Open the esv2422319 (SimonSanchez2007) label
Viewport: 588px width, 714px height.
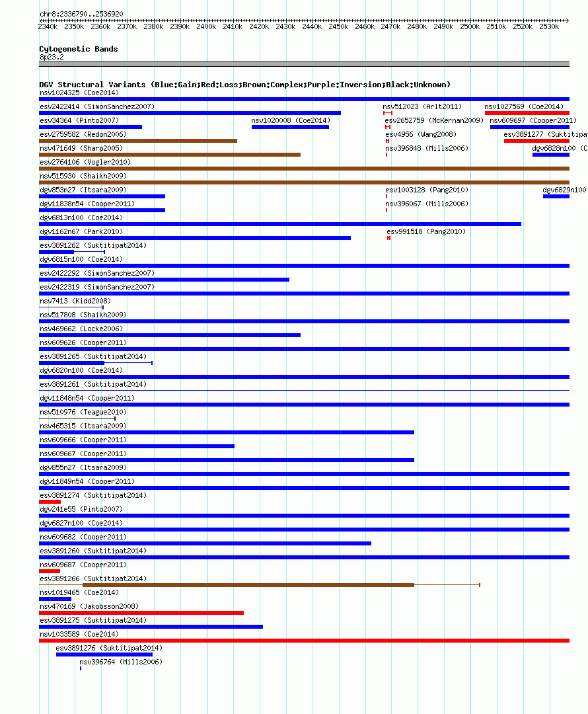(x=97, y=288)
